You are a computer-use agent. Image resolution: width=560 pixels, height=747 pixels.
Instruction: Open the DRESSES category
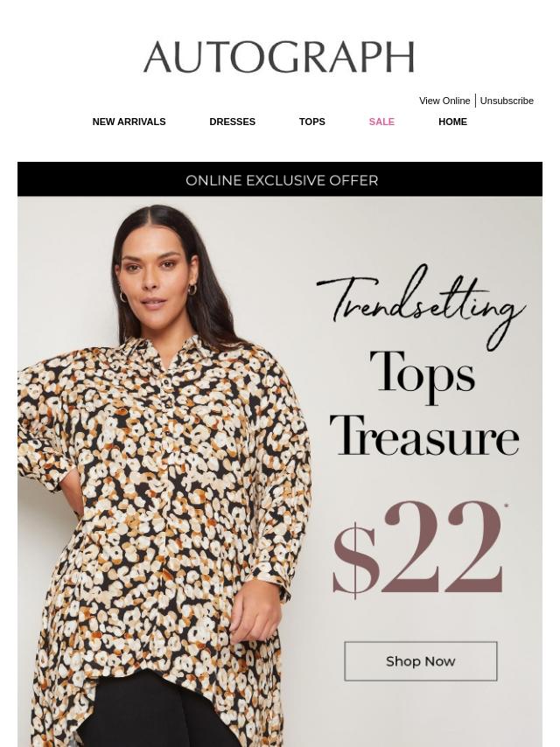click(233, 122)
